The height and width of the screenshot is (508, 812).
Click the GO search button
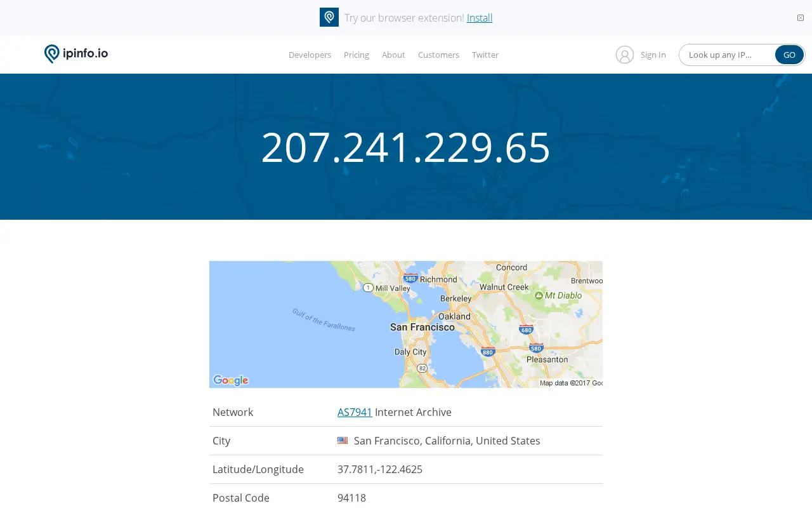[789, 55]
